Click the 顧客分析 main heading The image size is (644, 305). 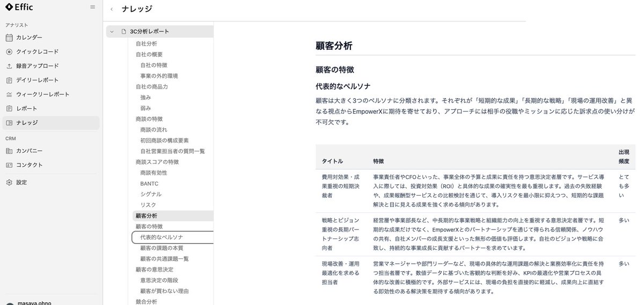(334, 46)
